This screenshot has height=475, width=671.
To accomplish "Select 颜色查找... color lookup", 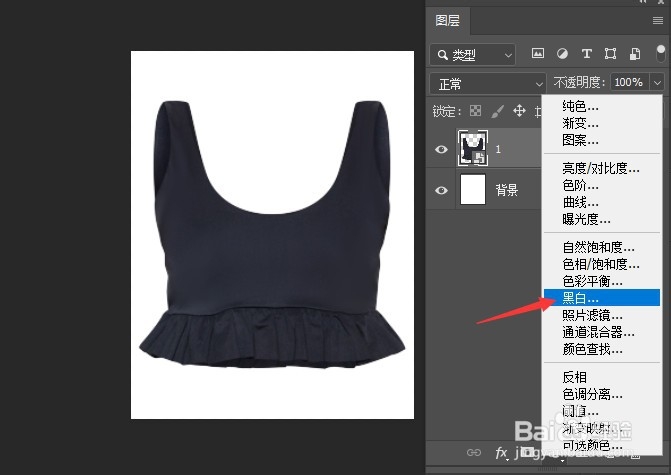I will point(602,349).
